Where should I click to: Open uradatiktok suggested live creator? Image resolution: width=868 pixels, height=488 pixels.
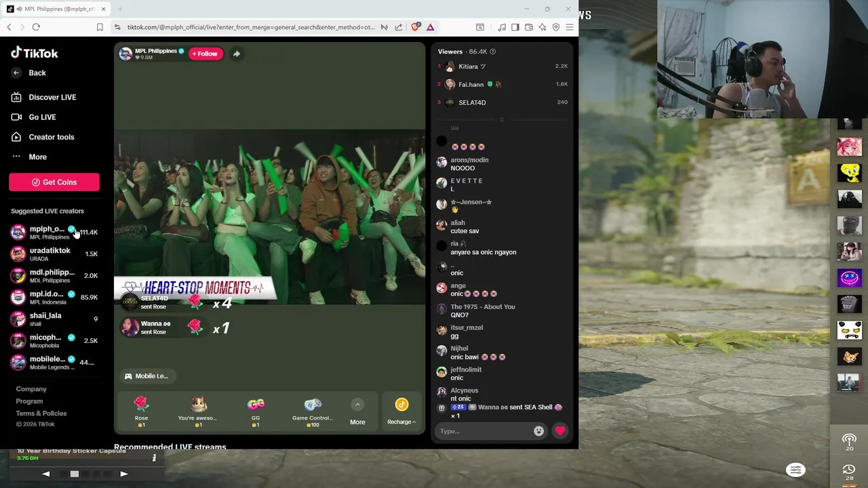point(54,254)
